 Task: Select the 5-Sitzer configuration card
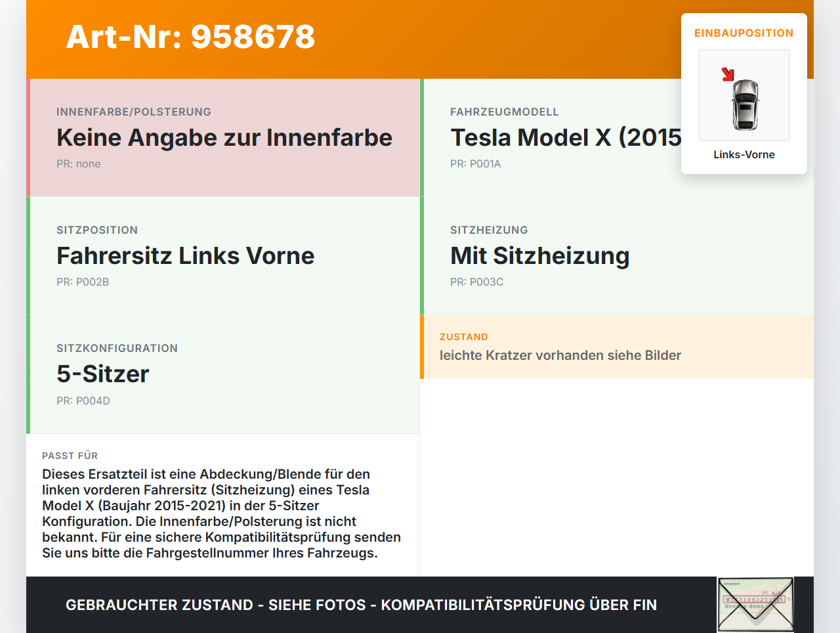coord(223,374)
